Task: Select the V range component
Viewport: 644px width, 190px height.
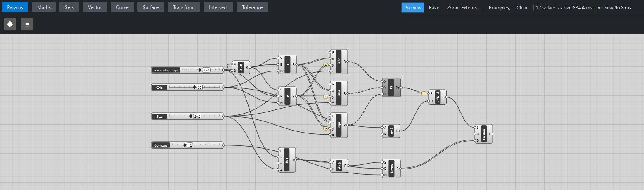Action: click(287, 96)
